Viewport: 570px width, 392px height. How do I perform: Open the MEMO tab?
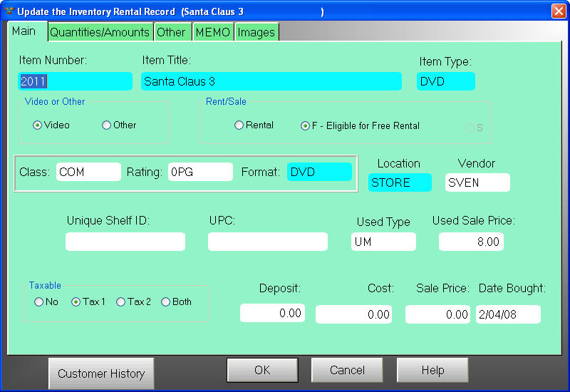[x=213, y=32]
